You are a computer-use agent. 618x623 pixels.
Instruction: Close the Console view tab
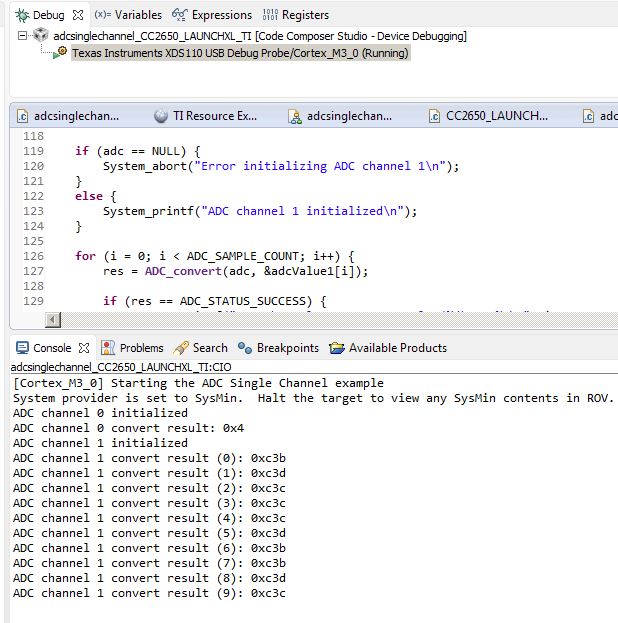[84, 348]
